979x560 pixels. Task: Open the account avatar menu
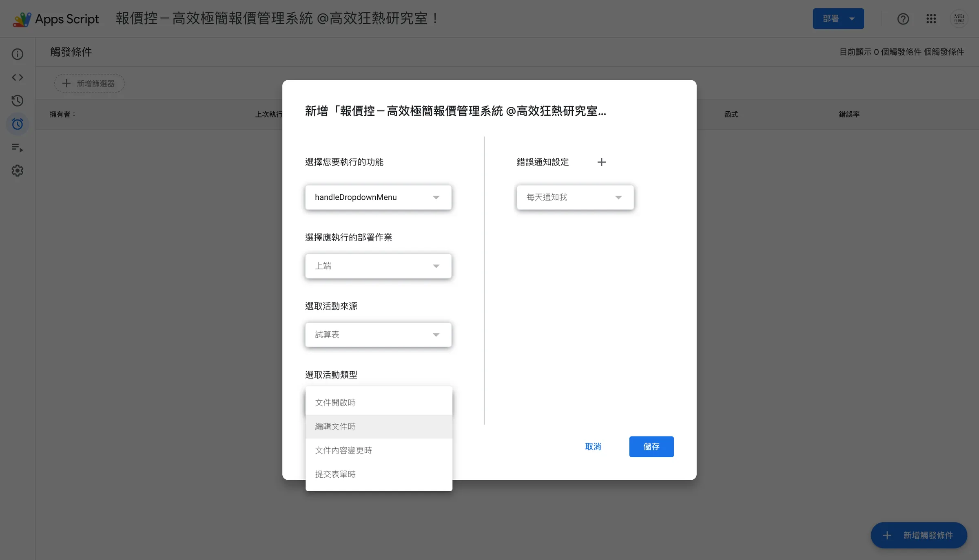click(959, 19)
